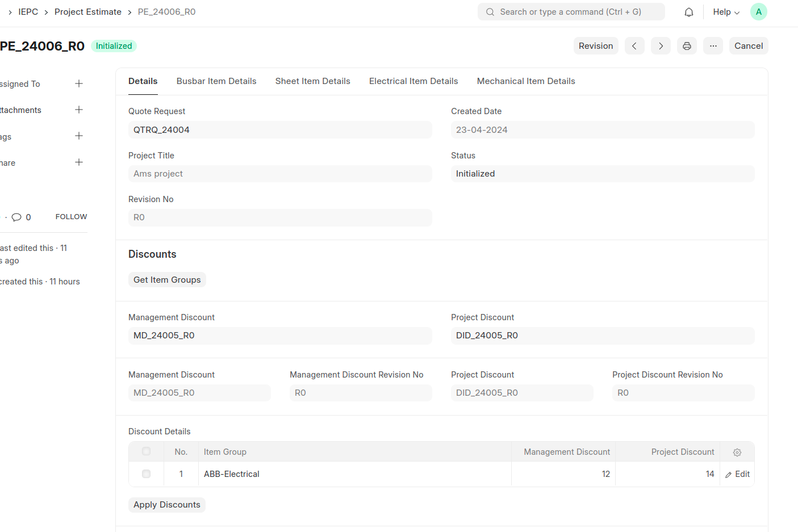
Task: Add an assignee using the Assigned To plus icon
Action: [x=79, y=83]
